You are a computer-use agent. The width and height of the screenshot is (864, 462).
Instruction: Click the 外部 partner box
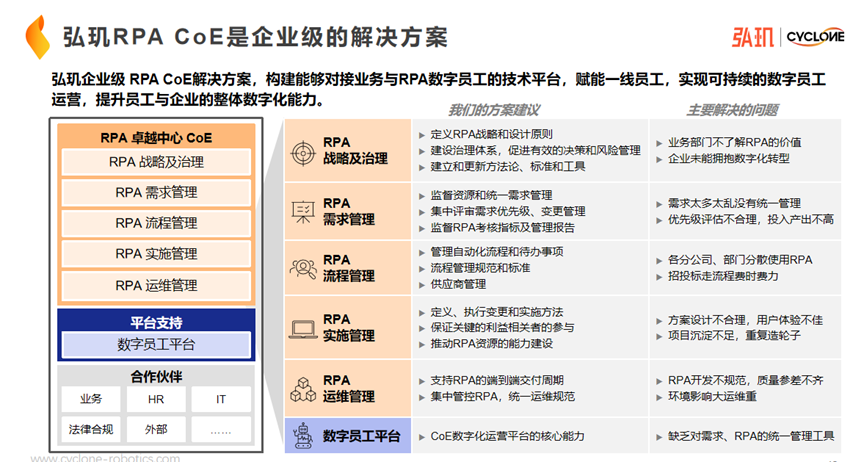(x=156, y=429)
